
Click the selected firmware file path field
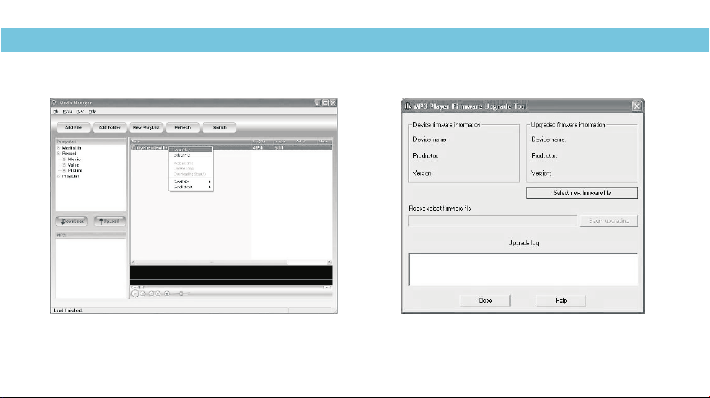tap(493, 221)
